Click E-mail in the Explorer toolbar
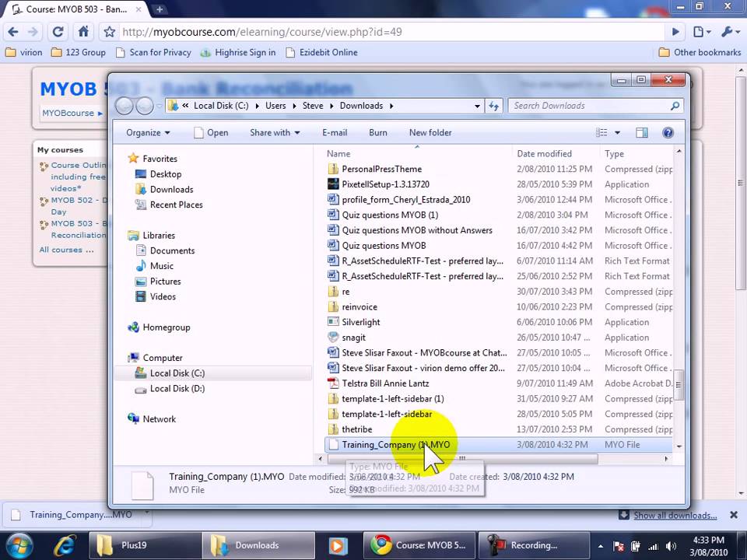The image size is (747, 560). click(335, 133)
